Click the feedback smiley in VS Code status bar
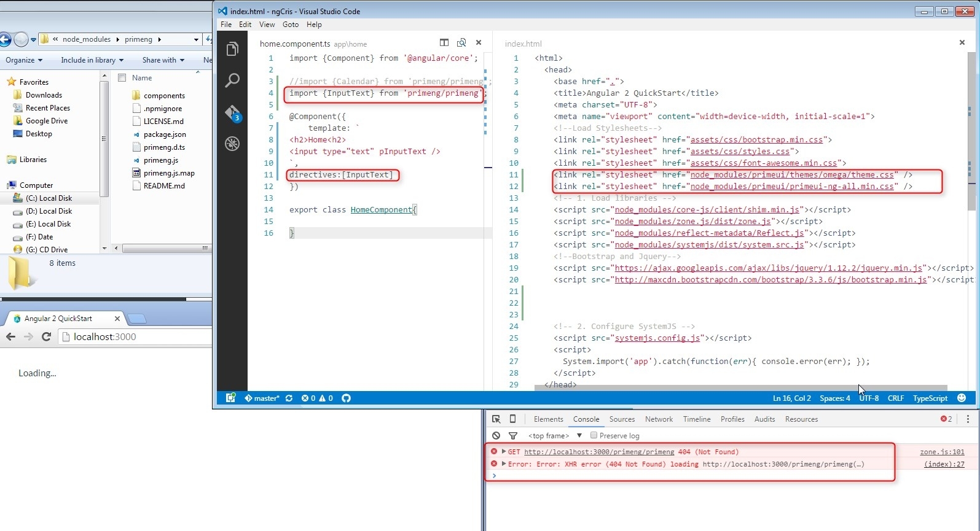The height and width of the screenshot is (531, 980). (962, 398)
